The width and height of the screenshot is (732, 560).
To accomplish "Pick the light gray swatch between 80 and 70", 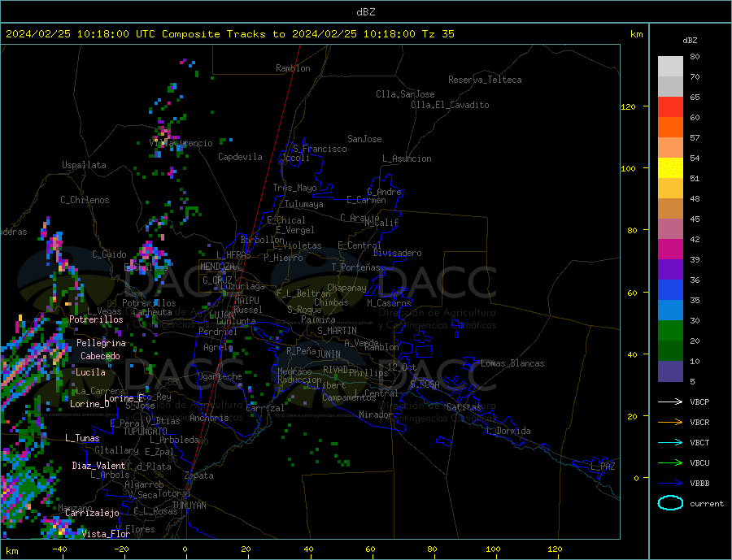I will tap(670, 67).
